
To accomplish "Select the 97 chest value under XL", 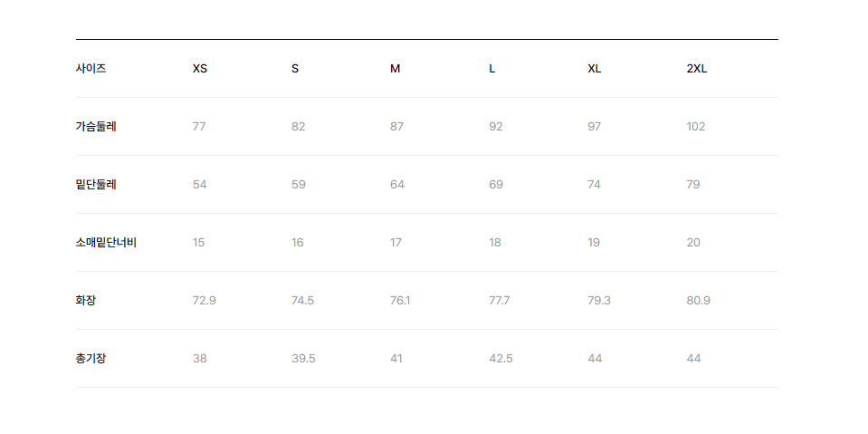I will click(595, 127).
